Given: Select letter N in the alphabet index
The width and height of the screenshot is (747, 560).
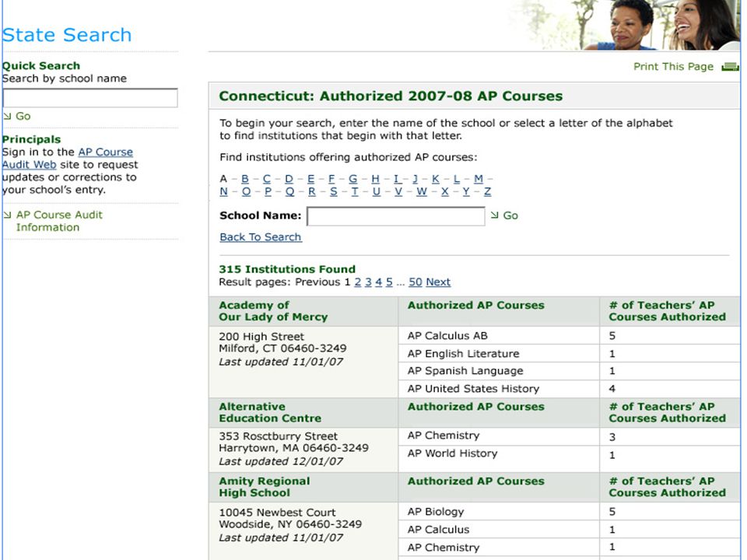Looking at the screenshot, I should (x=224, y=192).
